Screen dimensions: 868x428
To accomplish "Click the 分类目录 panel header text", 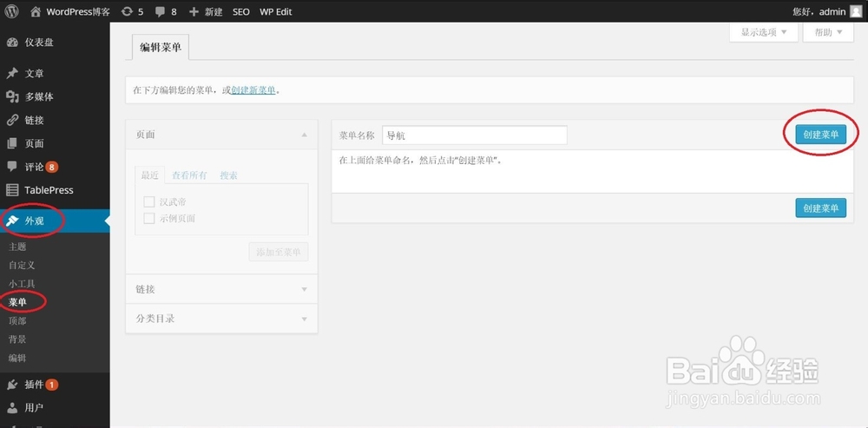I will [155, 319].
